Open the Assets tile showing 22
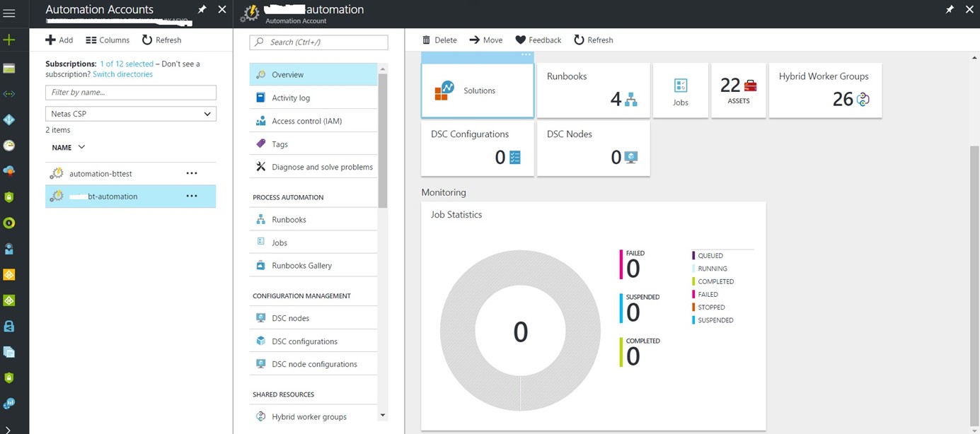980x434 pixels. tap(739, 90)
